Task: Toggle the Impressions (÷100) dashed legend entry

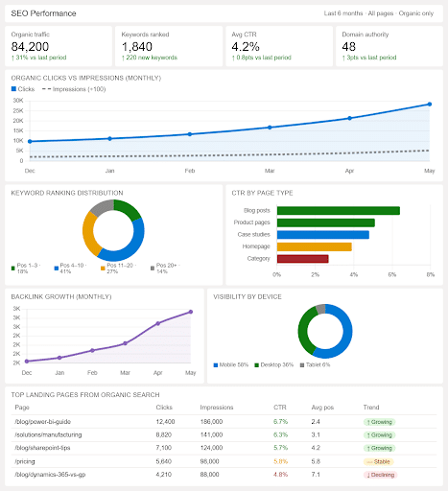Action: [74, 89]
